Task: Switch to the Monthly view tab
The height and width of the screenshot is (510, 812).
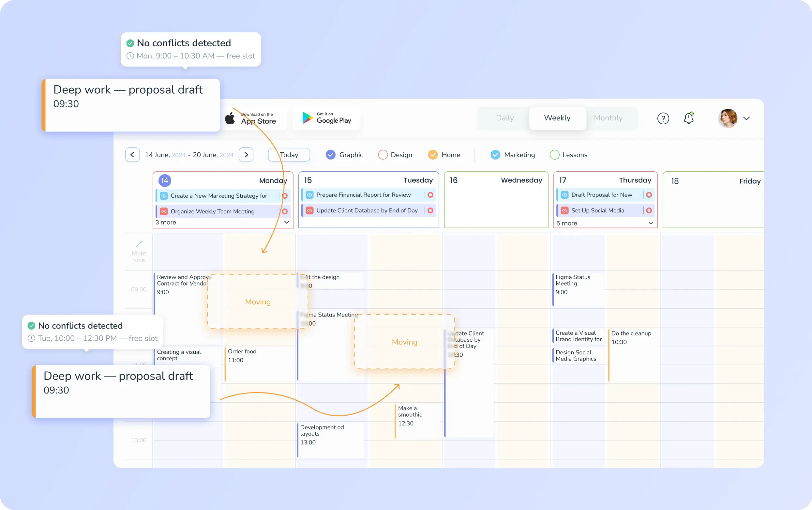Action: (x=608, y=118)
